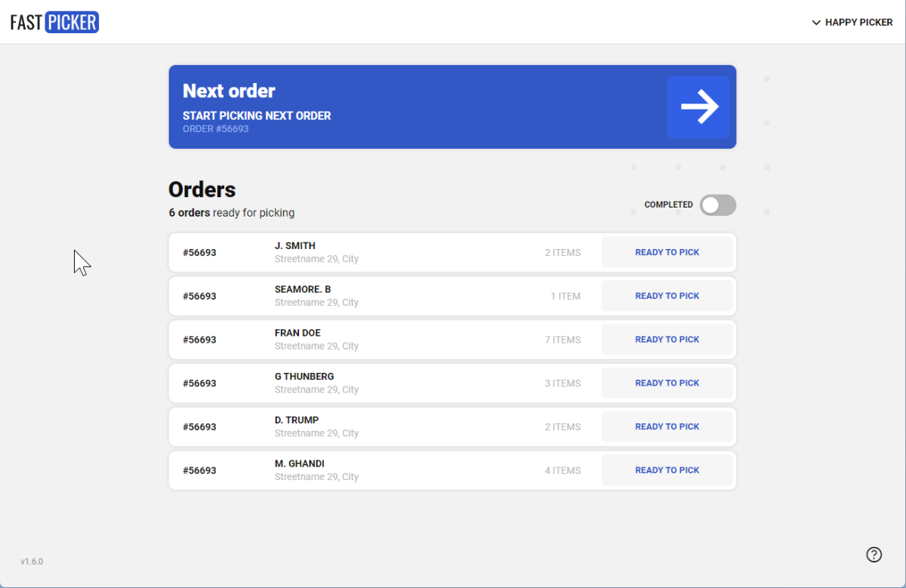Click Ready to Pick for Seamore. B
This screenshot has width=906, height=588.
[667, 296]
